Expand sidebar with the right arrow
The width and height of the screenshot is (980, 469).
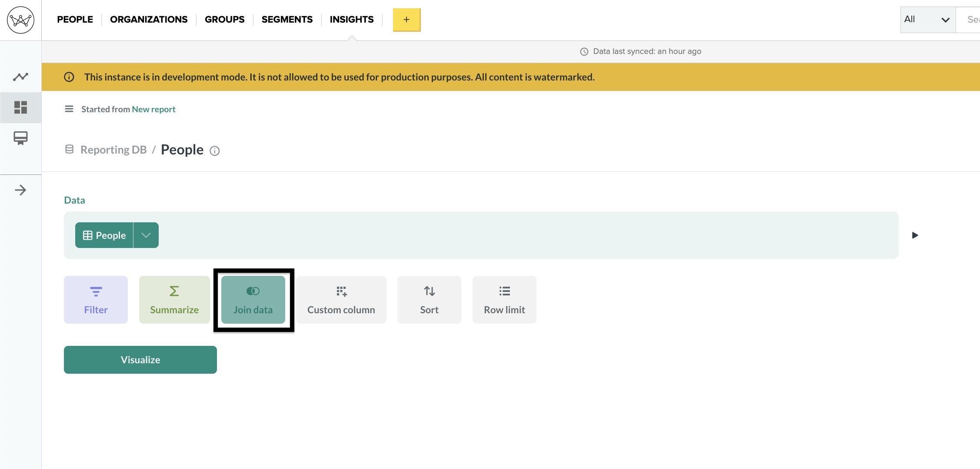click(x=20, y=190)
